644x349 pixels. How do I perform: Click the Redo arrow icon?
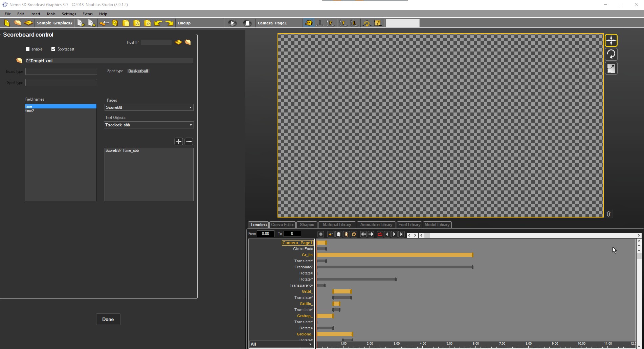(169, 23)
